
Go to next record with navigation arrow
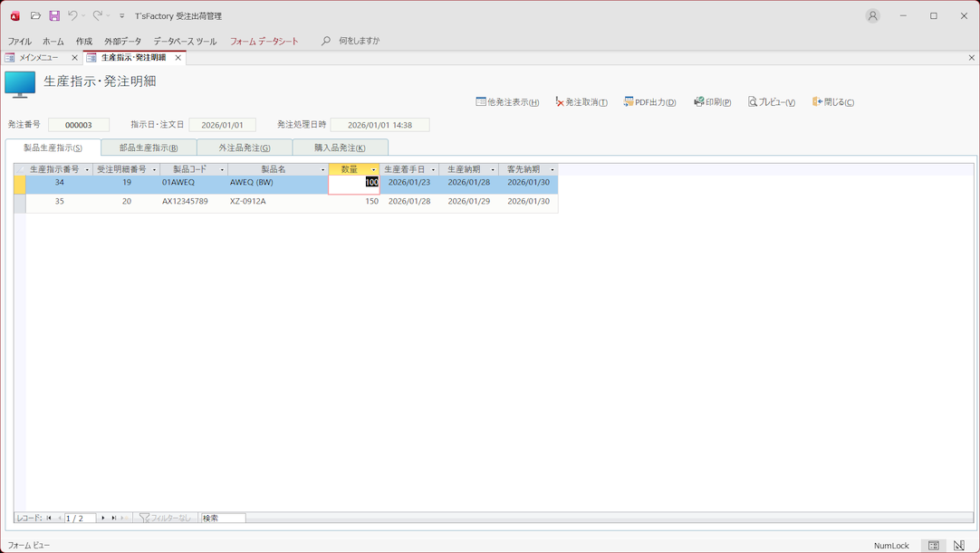[103, 519]
